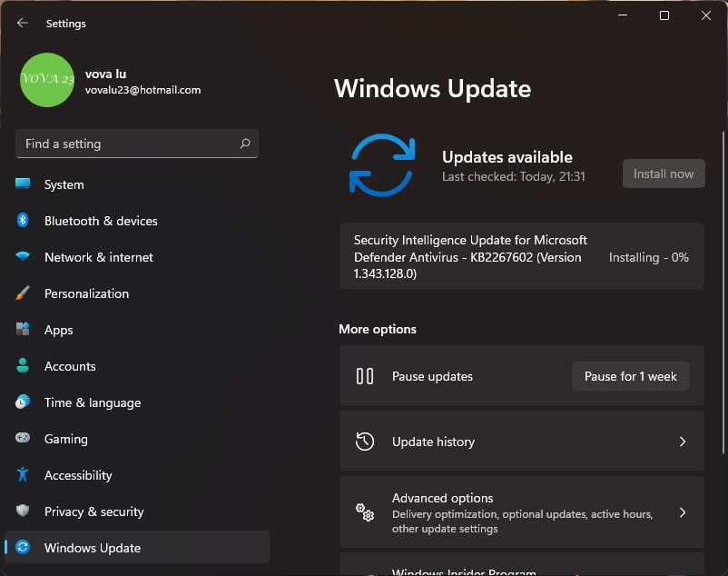Open the Privacy & security category
728x576 pixels.
137,511
